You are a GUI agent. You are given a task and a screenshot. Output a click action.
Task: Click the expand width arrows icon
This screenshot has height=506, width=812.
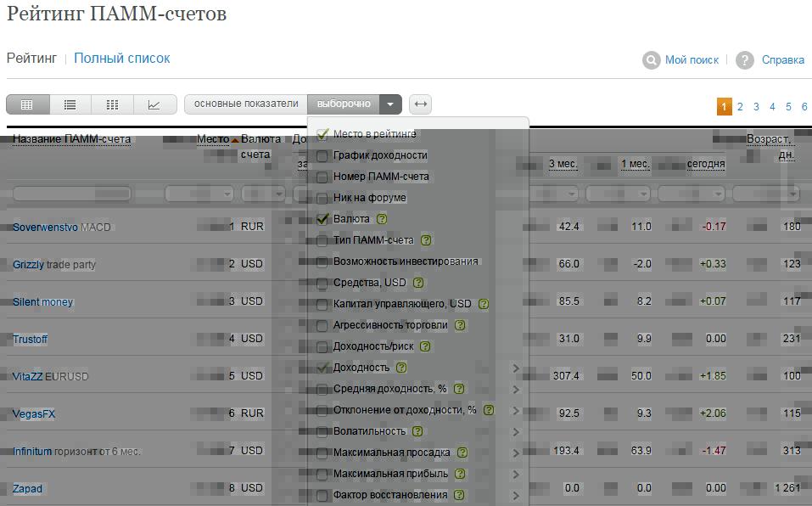click(420, 104)
